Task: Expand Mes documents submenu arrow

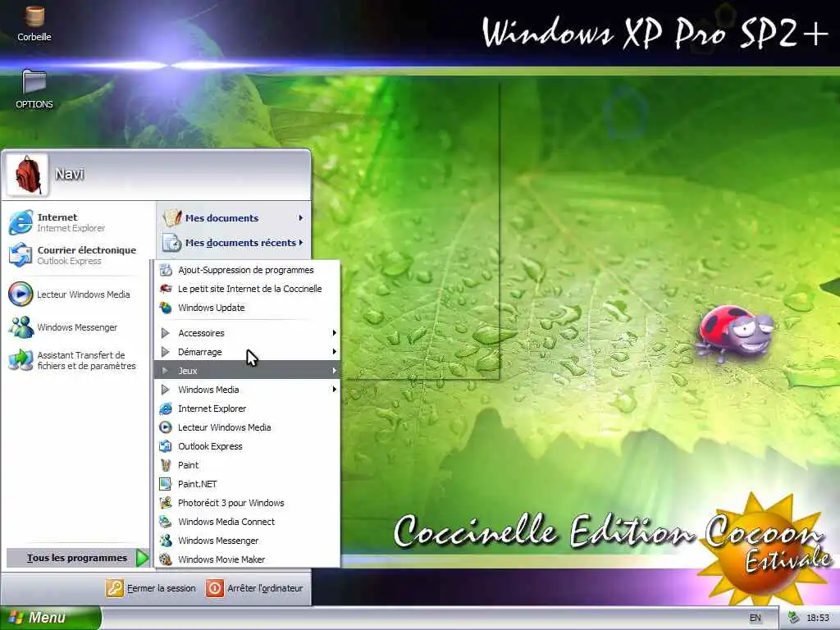Action: 300,218
